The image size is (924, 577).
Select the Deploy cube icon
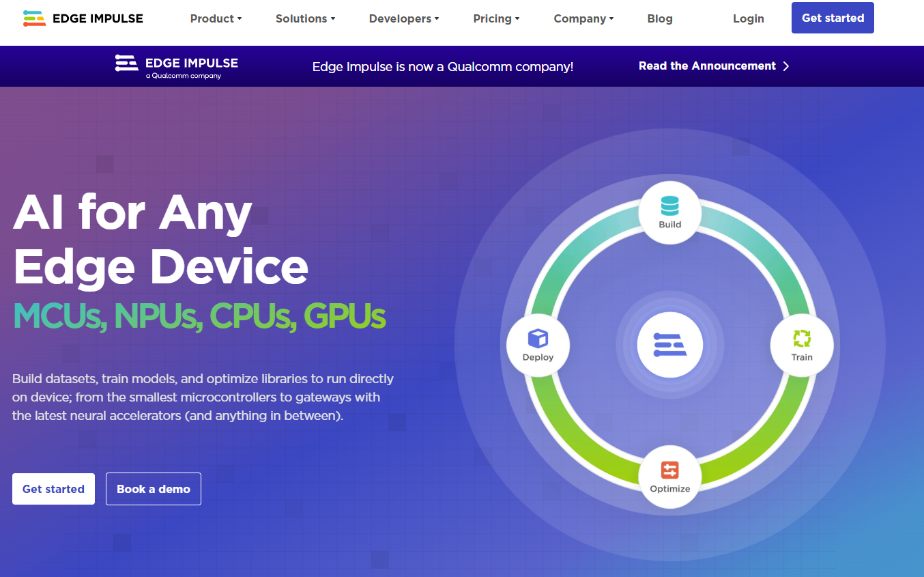point(538,339)
